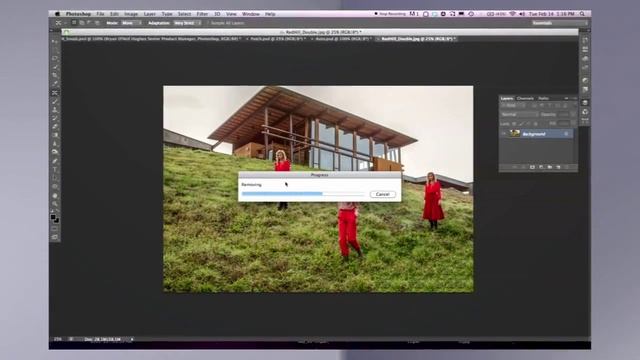Screen dimensions: 640x360
Task: Click the add layer mask icon
Action: tap(532, 167)
